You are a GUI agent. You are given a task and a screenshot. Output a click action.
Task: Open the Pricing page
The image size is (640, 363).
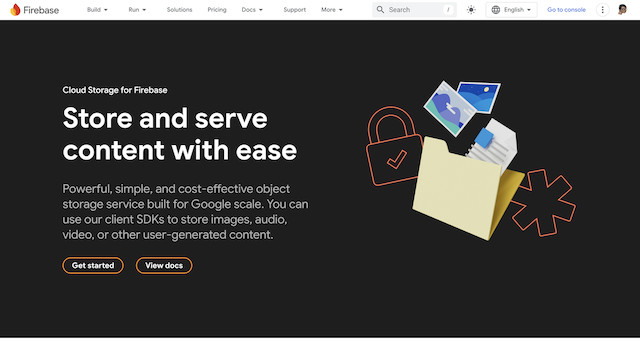[217, 9]
